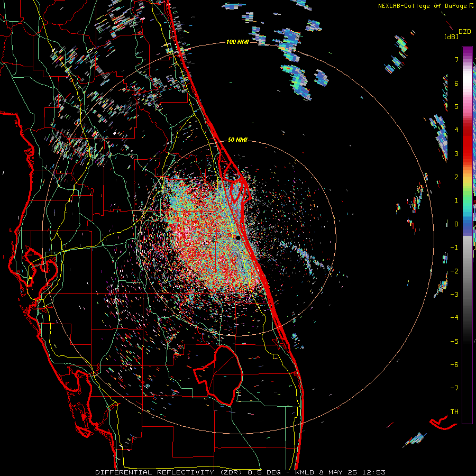Click the red band of color bar

[x=467, y=143]
